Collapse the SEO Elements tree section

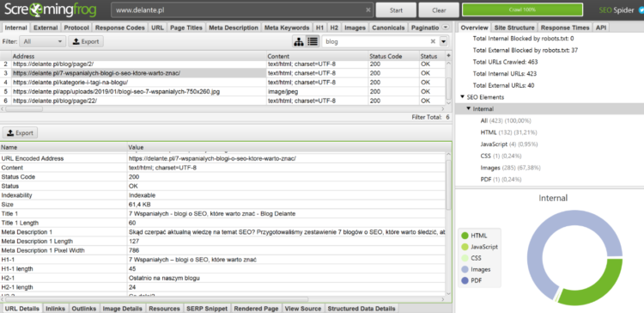462,97
